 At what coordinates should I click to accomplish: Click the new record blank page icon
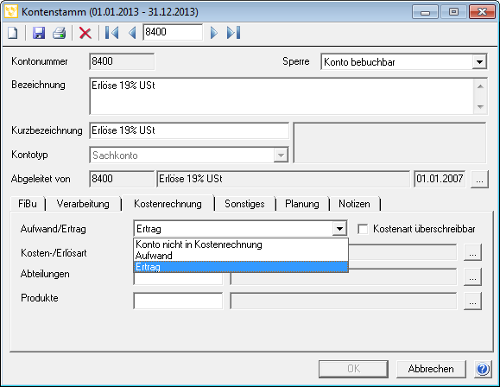pyautogui.click(x=13, y=33)
